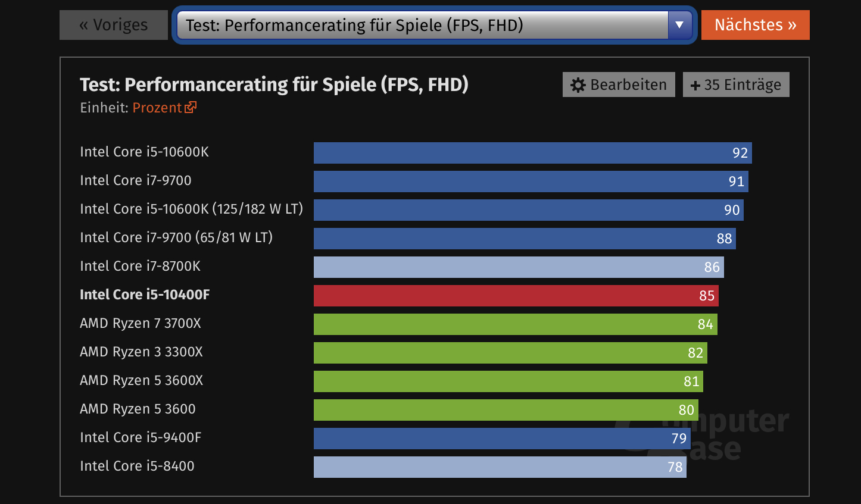Click the gear icon in Bearbeiten
The width and height of the screenshot is (861, 504).
(578, 85)
